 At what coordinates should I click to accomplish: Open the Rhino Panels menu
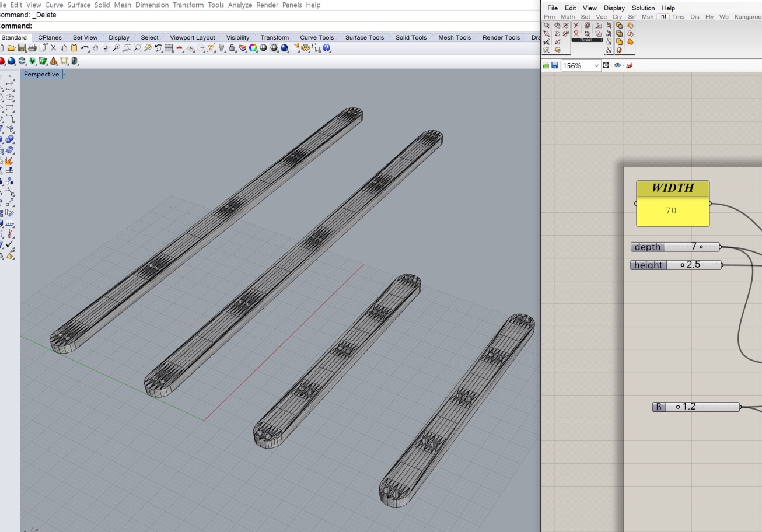pyautogui.click(x=292, y=5)
